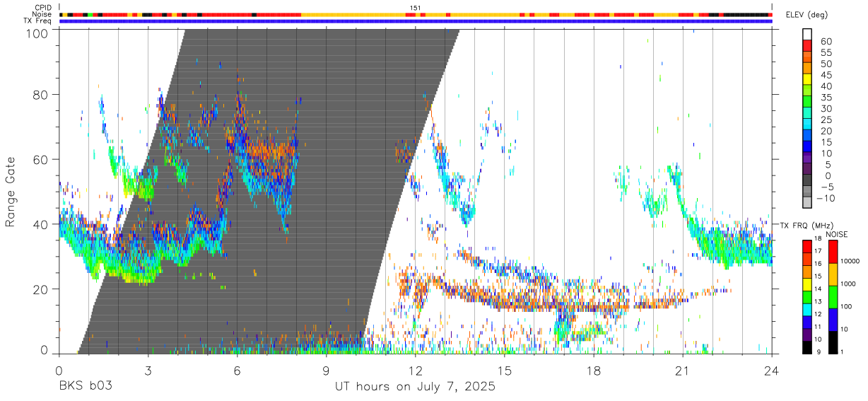Pick the blue 10–100 NOISE colorbar segment
868x401 pixels.
(833, 319)
